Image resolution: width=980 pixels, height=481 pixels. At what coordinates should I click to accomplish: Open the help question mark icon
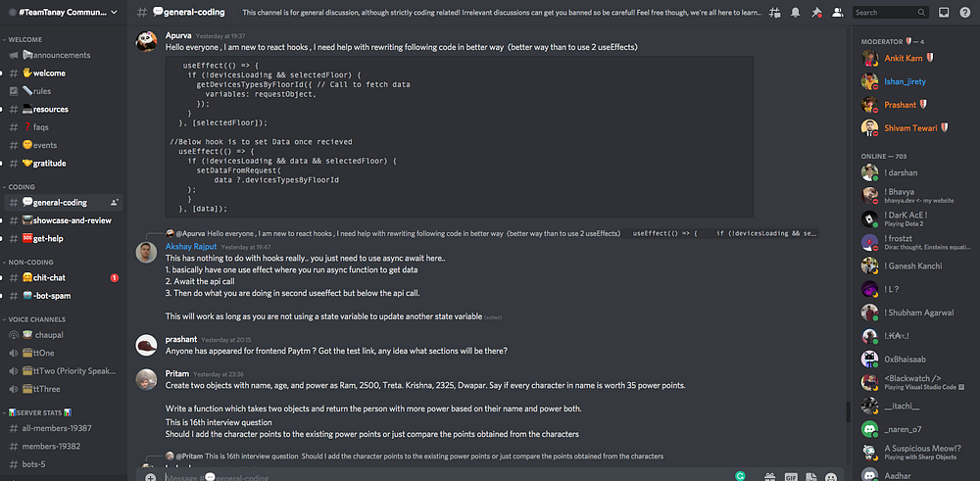pyautogui.click(x=964, y=12)
